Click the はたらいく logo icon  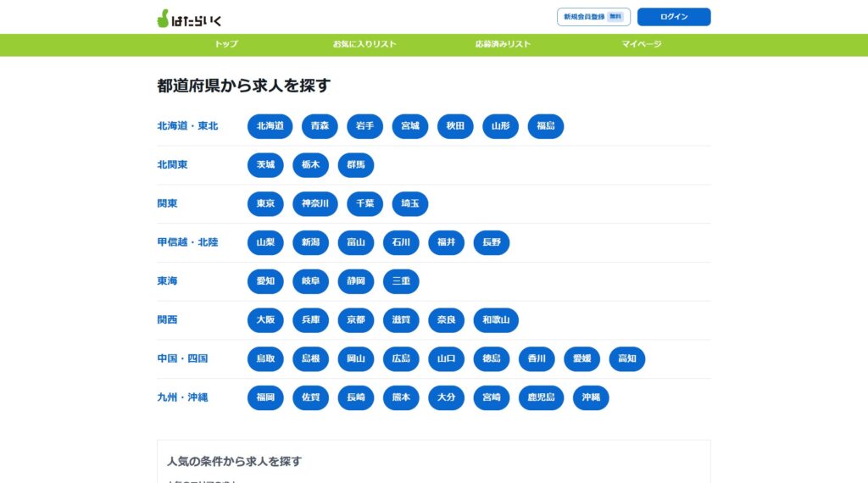(x=164, y=19)
